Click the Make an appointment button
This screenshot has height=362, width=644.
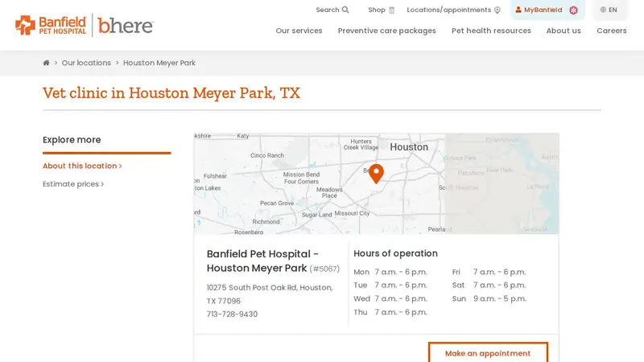tap(488, 353)
